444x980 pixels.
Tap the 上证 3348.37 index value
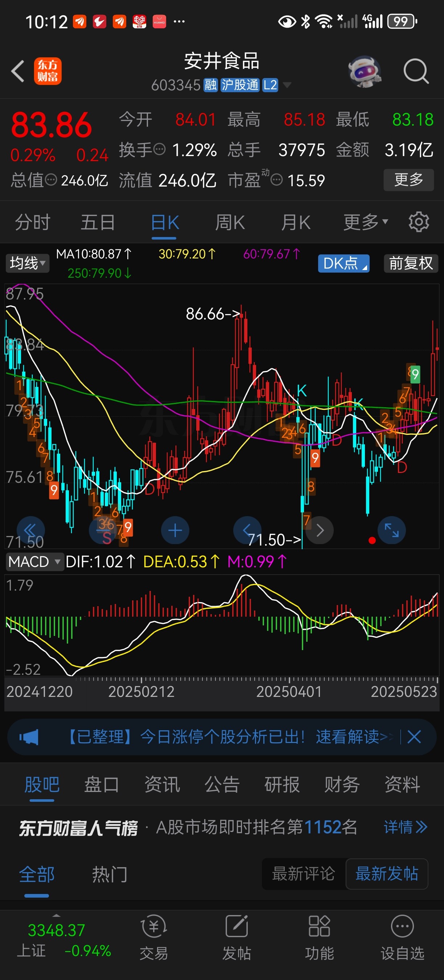[x=56, y=930]
